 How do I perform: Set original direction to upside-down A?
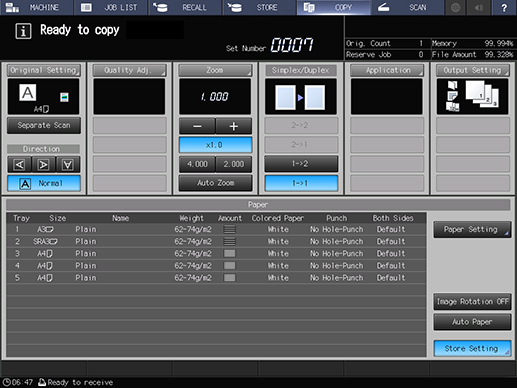pyautogui.click(x=68, y=164)
